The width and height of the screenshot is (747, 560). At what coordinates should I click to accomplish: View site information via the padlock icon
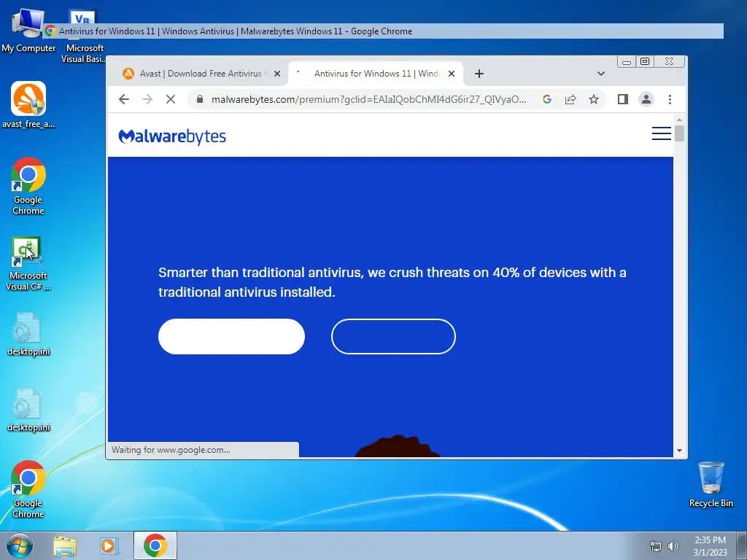tap(200, 99)
